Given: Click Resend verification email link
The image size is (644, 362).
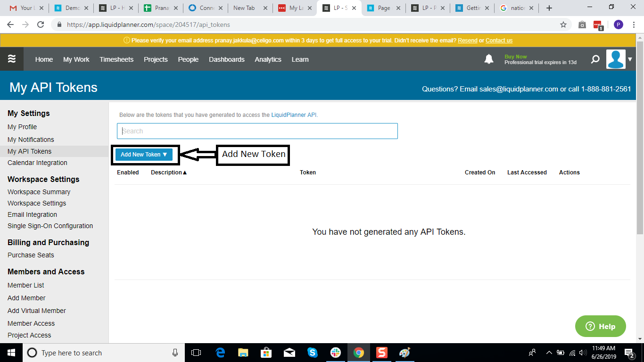Looking at the screenshot, I should (468, 41).
